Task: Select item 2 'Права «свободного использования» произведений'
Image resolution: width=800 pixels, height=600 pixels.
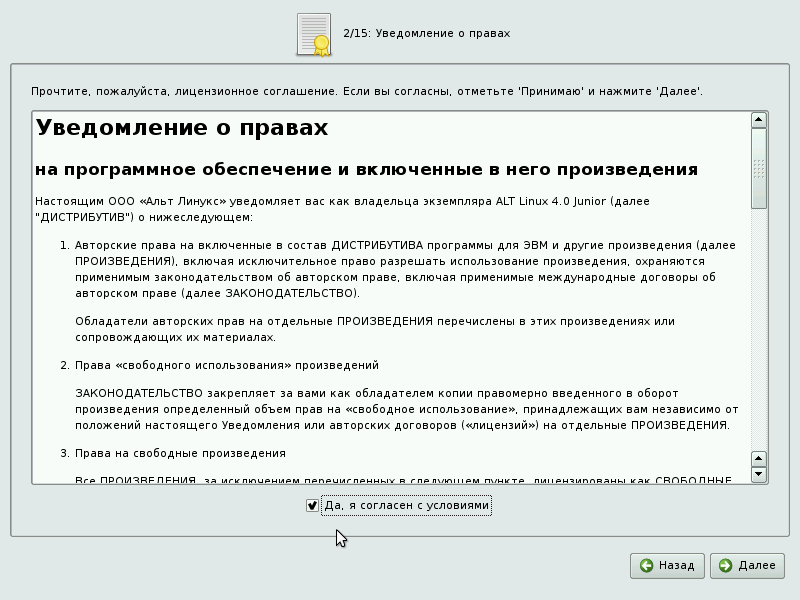Action: coord(227,365)
